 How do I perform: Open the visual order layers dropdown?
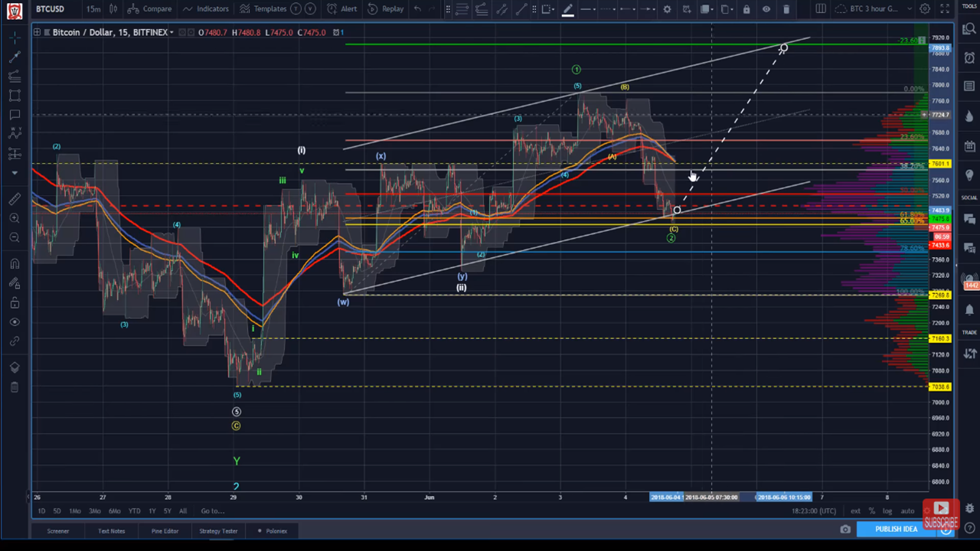(x=707, y=9)
